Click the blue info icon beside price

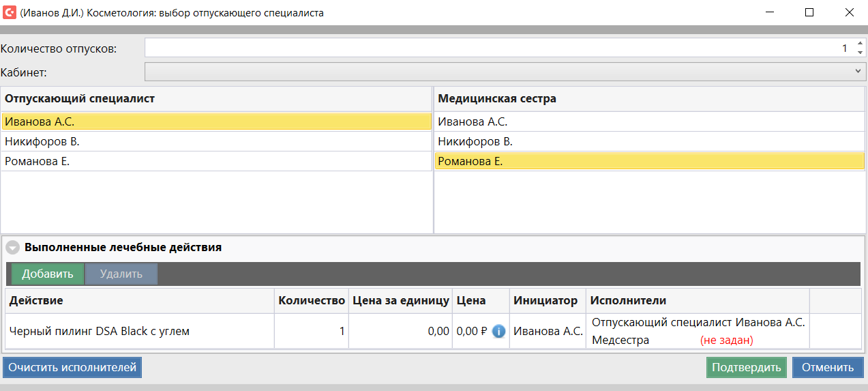tap(498, 332)
